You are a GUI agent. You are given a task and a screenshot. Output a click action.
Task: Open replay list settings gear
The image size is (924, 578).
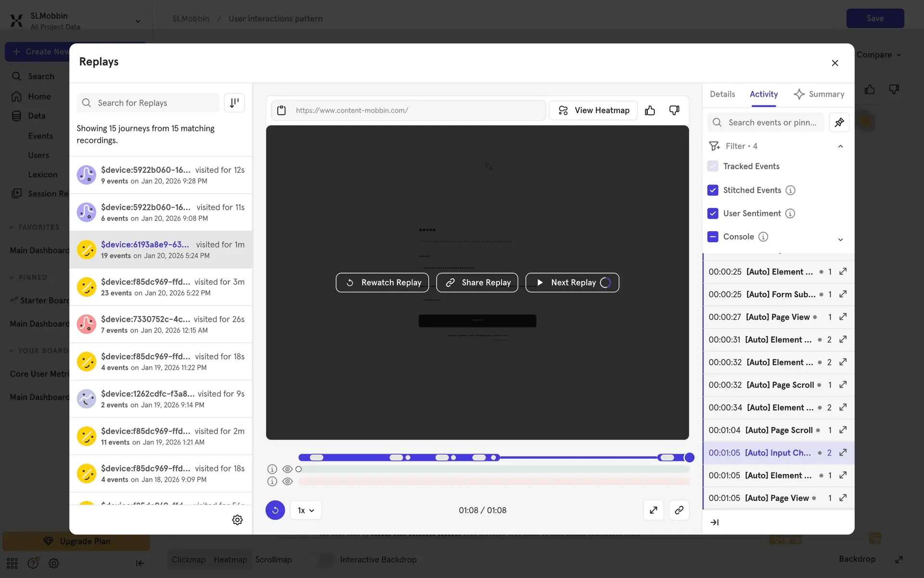tap(237, 520)
